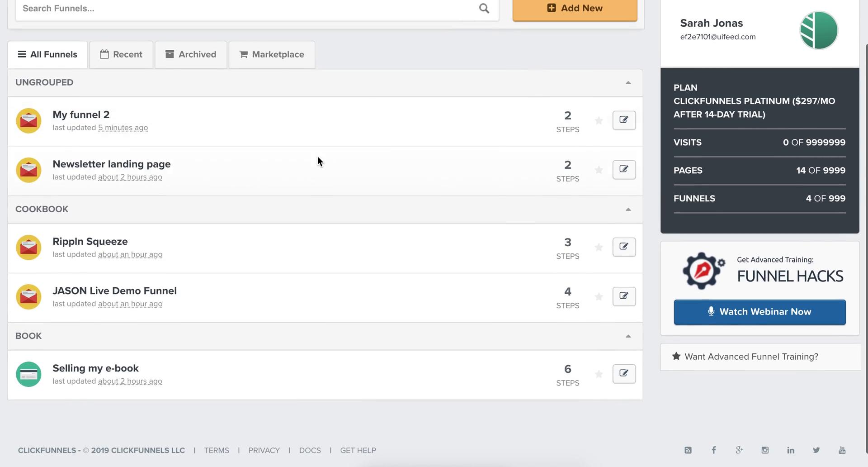868x467 pixels.
Task: Open GET HELP footer link
Action: coord(358,450)
